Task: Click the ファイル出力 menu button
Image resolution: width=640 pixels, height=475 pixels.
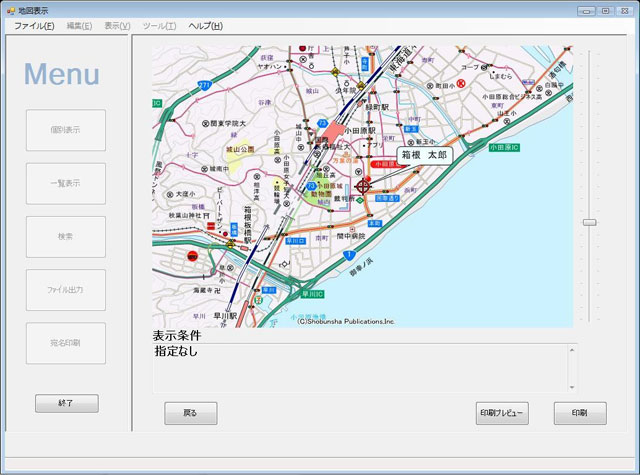Action: click(66, 290)
